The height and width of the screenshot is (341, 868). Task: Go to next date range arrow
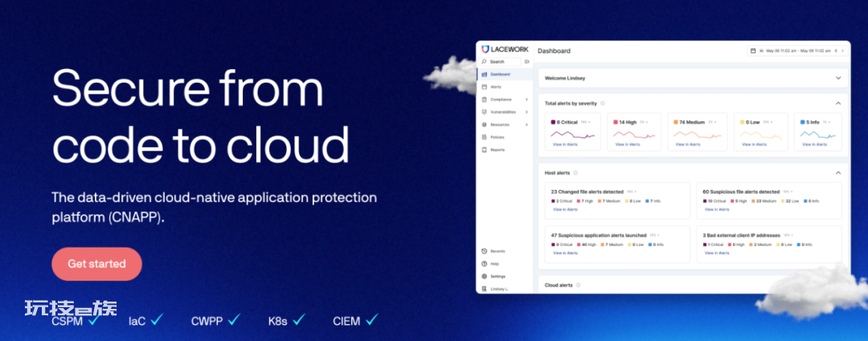(x=843, y=51)
